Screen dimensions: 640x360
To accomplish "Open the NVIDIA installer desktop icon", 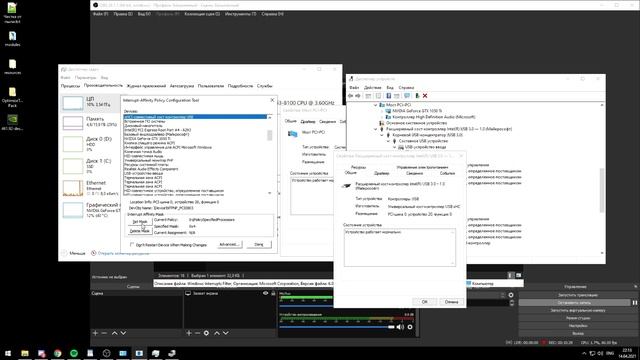I will coord(13,122).
